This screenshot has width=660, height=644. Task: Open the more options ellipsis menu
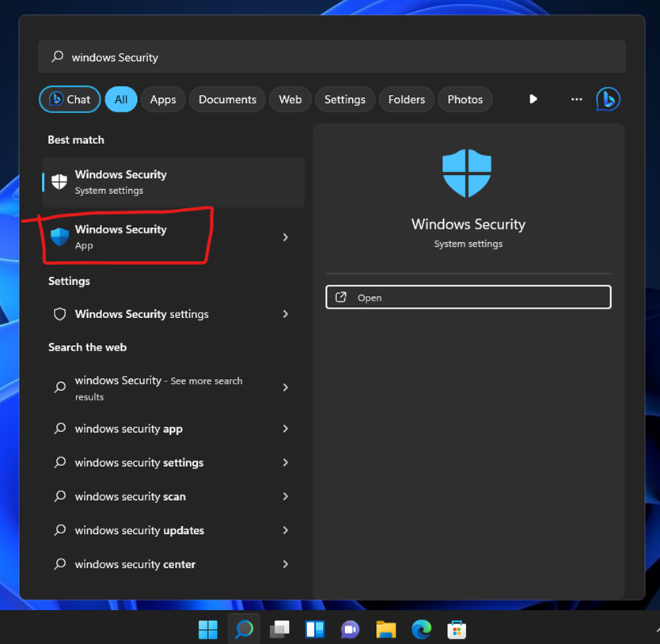coord(576,100)
